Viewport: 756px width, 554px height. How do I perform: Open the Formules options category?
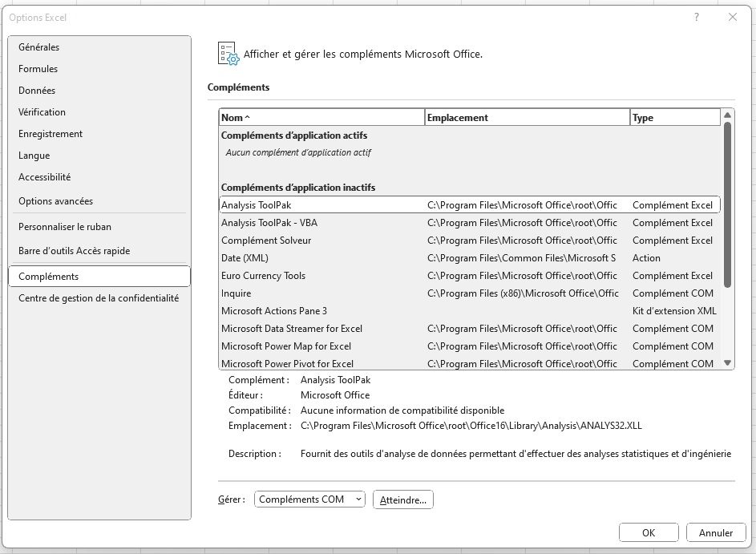pos(99,69)
